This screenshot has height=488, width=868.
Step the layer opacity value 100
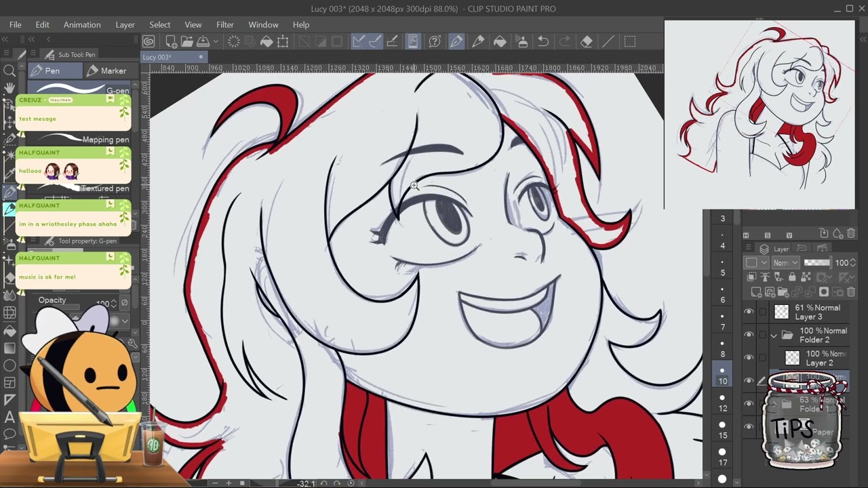(852, 263)
